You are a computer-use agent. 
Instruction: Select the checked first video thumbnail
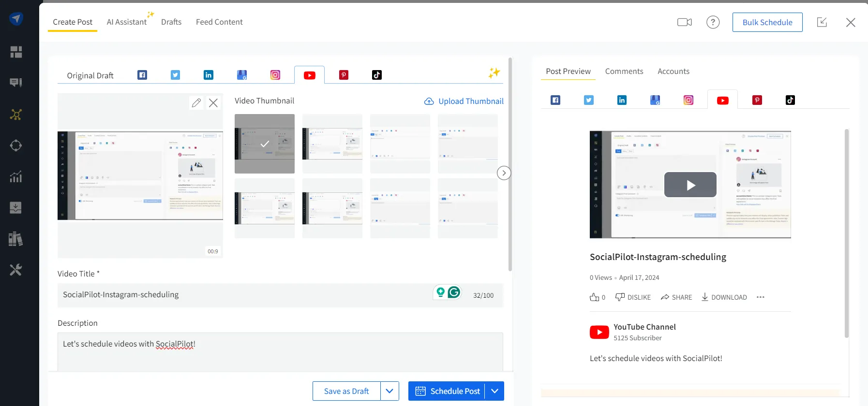click(265, 144)
